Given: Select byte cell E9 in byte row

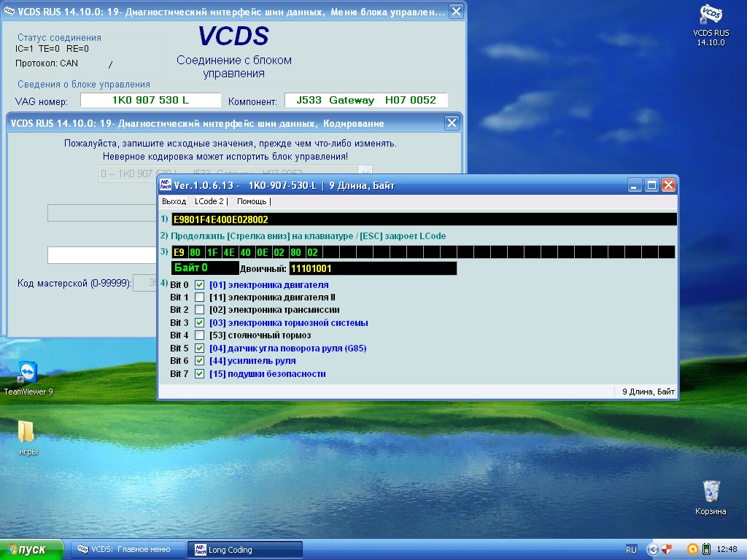Looking at the screenshot, I should 179,252.
